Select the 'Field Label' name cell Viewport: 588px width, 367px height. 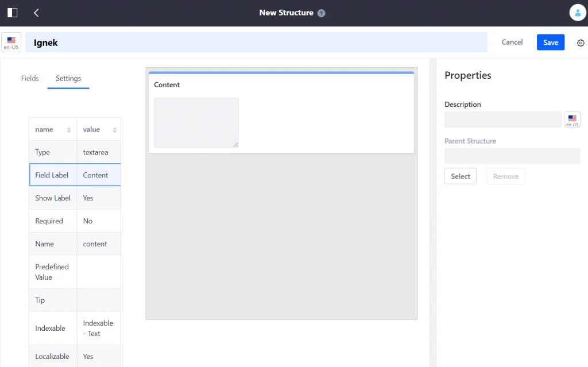tap(53, 175)
